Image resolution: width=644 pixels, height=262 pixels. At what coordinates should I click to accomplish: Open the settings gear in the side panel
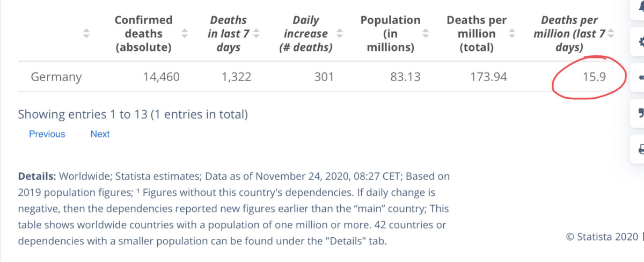[640, 42]
